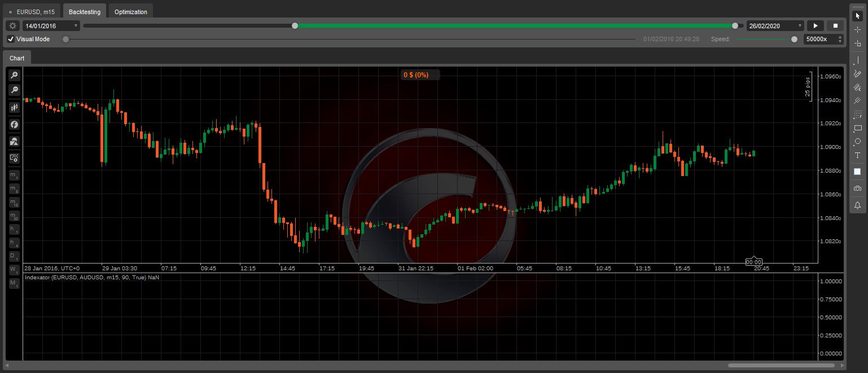This screenshot has height=373, width=868.
Task: Zoom out of the chart
Action: coord(14,90)
